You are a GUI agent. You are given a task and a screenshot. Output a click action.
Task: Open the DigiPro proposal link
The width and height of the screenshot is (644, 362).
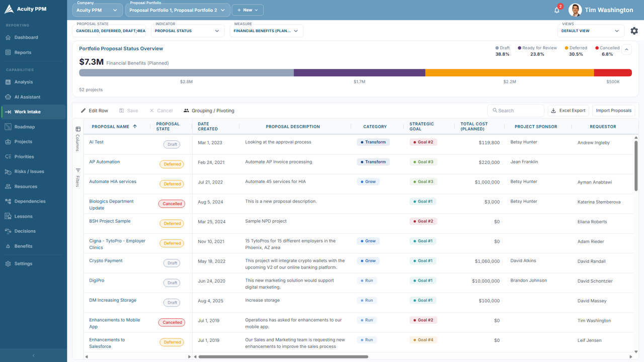click(x=97, y=281)
